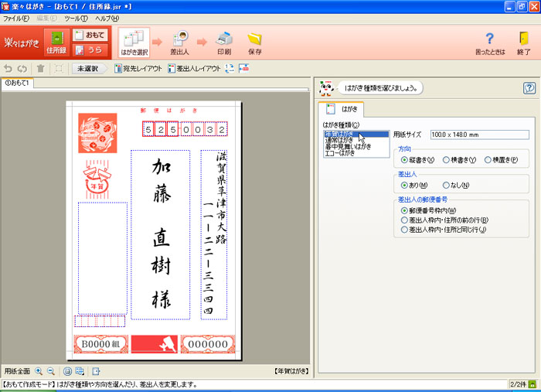The image size is (541, 392).
Task: Select 横書き direction radio button
Action: pyautogui.click(x=447, y=160)
